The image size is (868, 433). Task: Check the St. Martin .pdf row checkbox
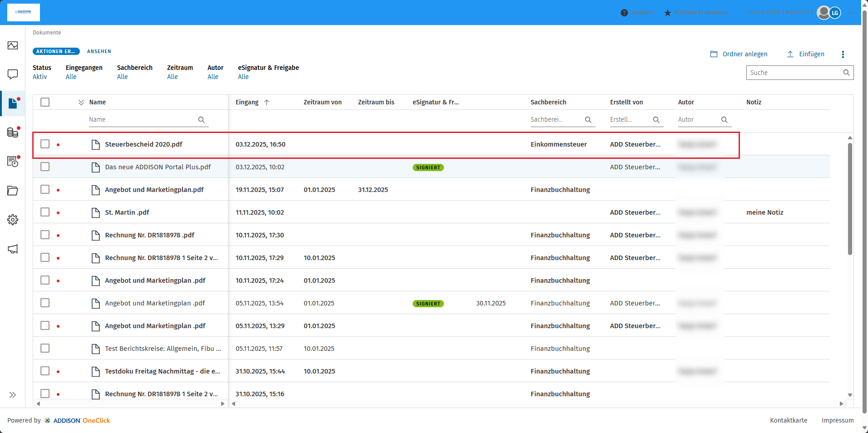coord(45,212)
